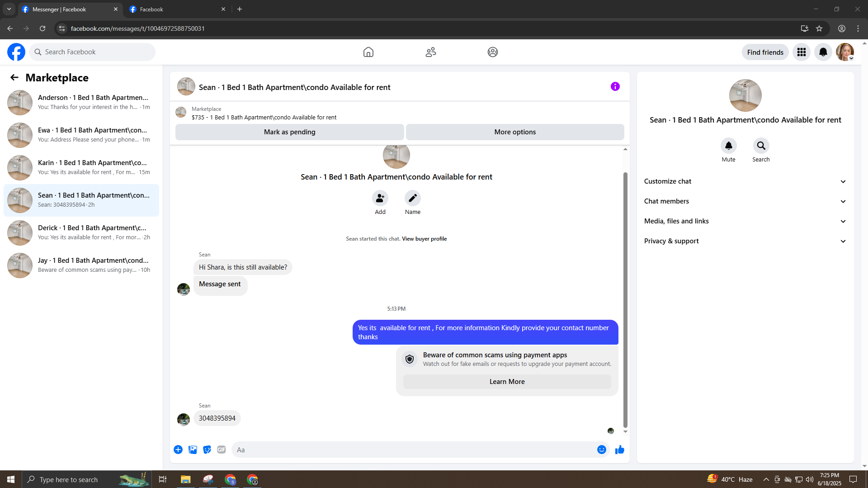The width and height of the screenshot is (868, 488).
Task: Open the Chrome profile icon
Action: 842,28
